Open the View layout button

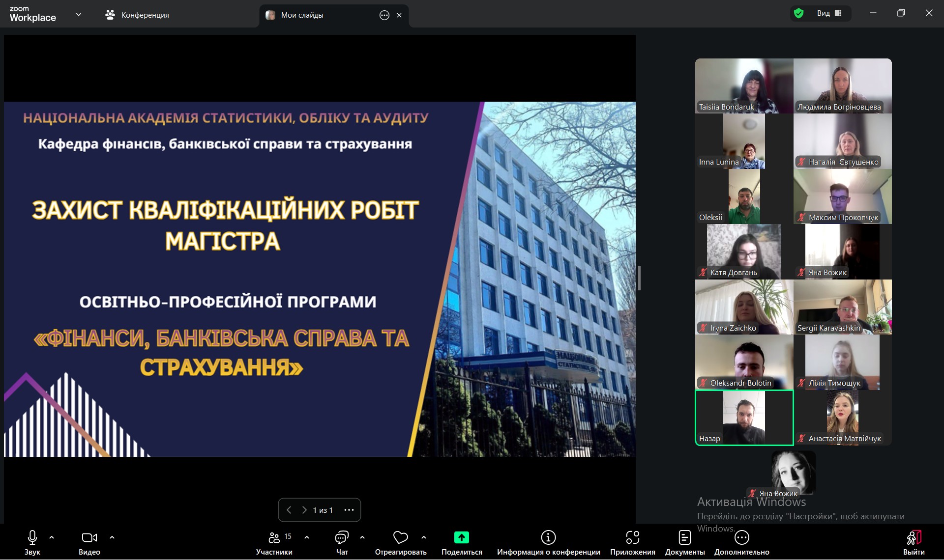coord(829,13)
